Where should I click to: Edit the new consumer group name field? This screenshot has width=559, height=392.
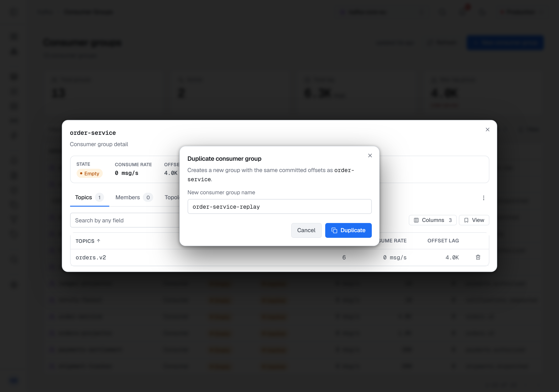[x=279, y=207]
